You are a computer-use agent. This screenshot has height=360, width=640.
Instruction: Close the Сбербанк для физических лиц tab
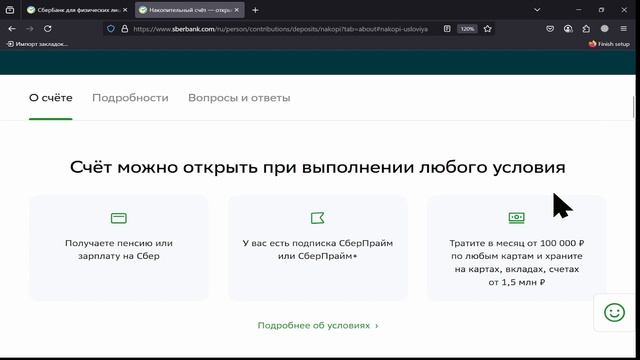click(125, 10)
